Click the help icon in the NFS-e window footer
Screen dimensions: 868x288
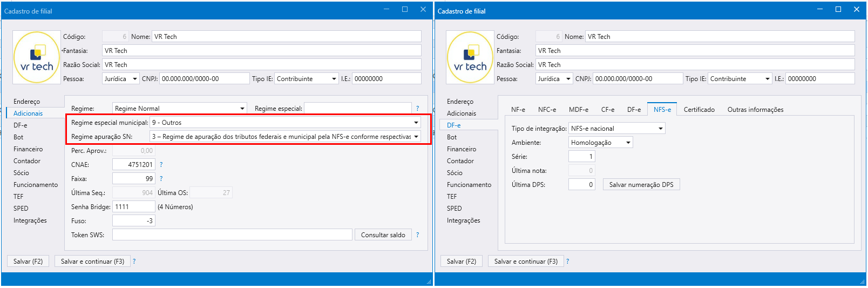coord(567,262)
